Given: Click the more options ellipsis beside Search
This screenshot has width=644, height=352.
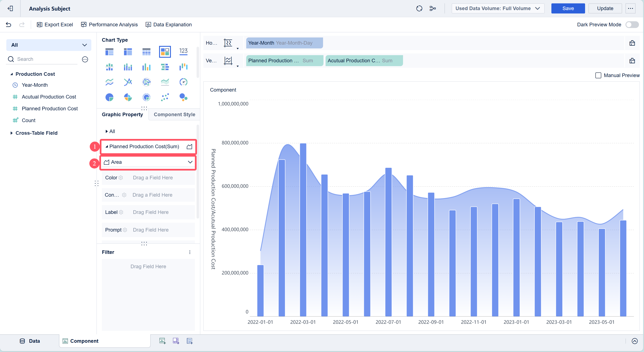Looking at the screenshot, I should pos(85,59).
